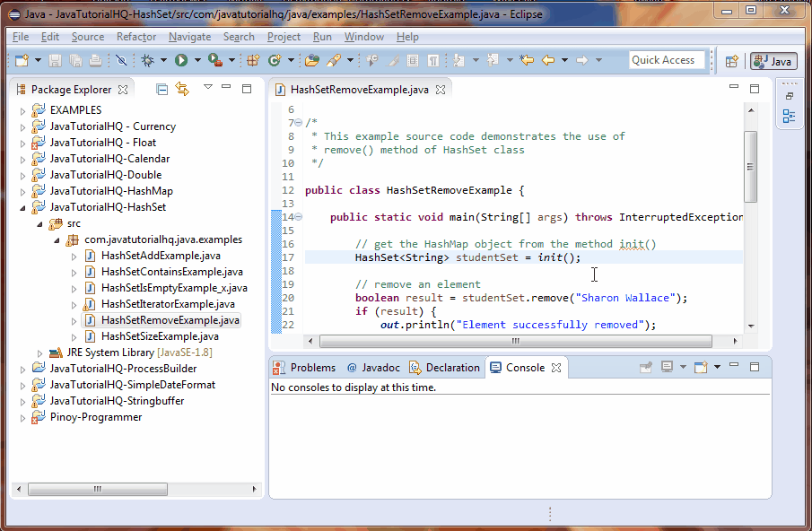Click the Skip All Breakpoints toolbar icon
The image size is (812, 531).
click(x=119, y=61)
